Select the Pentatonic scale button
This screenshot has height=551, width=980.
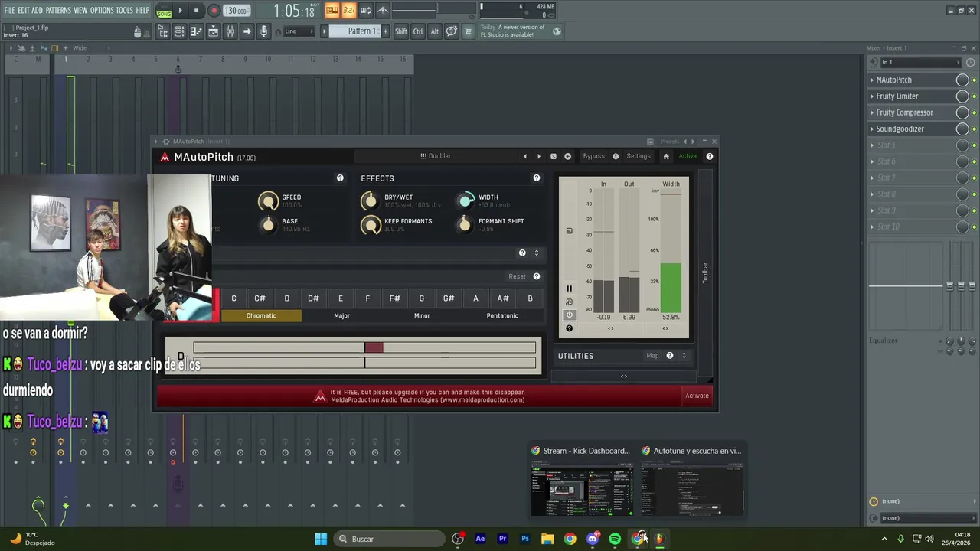tap(502, 315)
